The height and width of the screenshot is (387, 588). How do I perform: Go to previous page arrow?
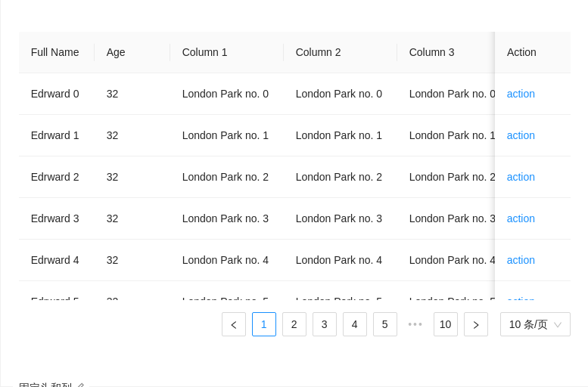point(234,324)
